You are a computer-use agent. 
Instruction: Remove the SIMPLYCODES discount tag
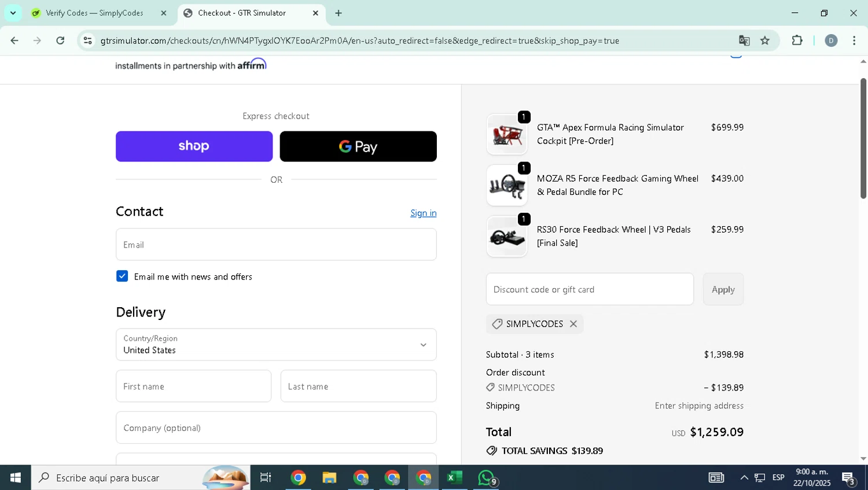point(573,324)
